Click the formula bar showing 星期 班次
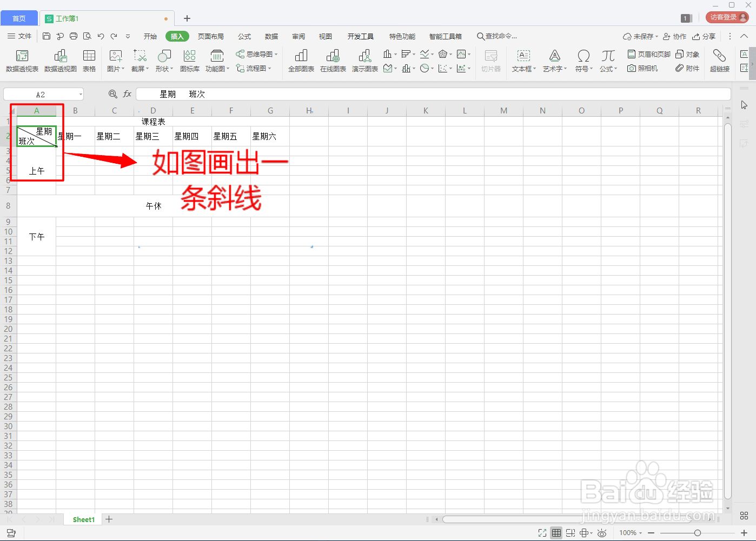Image resolution: width=756 pixels, height=541 pixels. tap(433, 94)
